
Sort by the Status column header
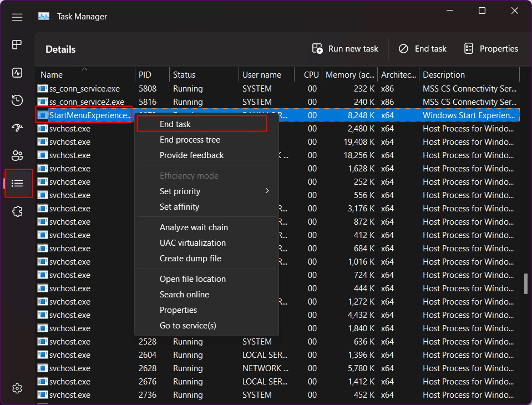tap(204, 75)
